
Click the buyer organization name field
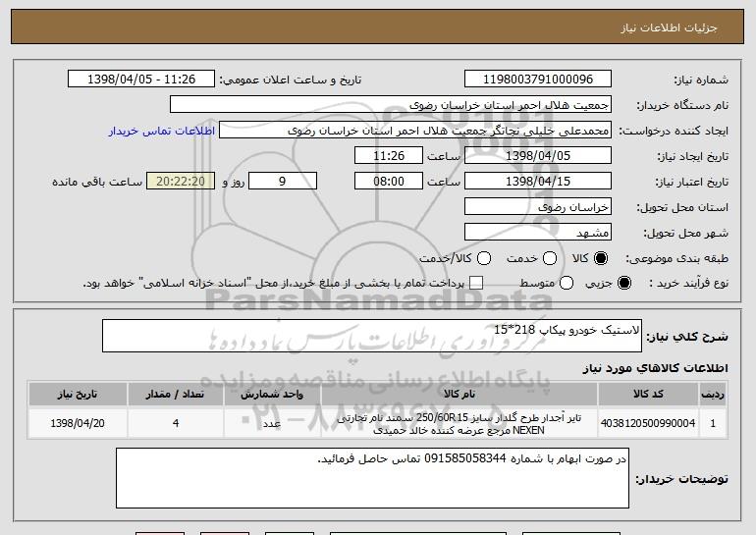tap(391, 105)
